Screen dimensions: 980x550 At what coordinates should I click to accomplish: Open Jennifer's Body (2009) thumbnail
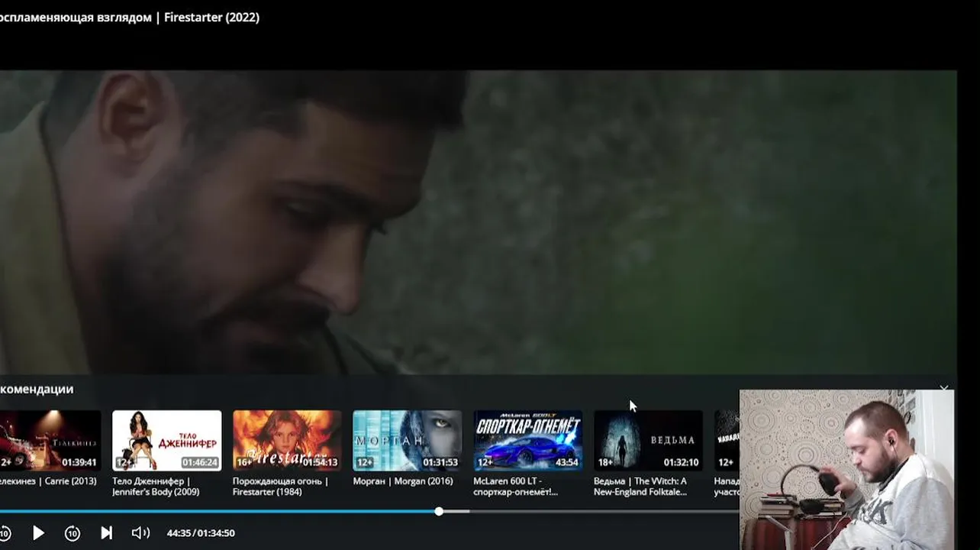pyautogui.click(x=167, y=441)
